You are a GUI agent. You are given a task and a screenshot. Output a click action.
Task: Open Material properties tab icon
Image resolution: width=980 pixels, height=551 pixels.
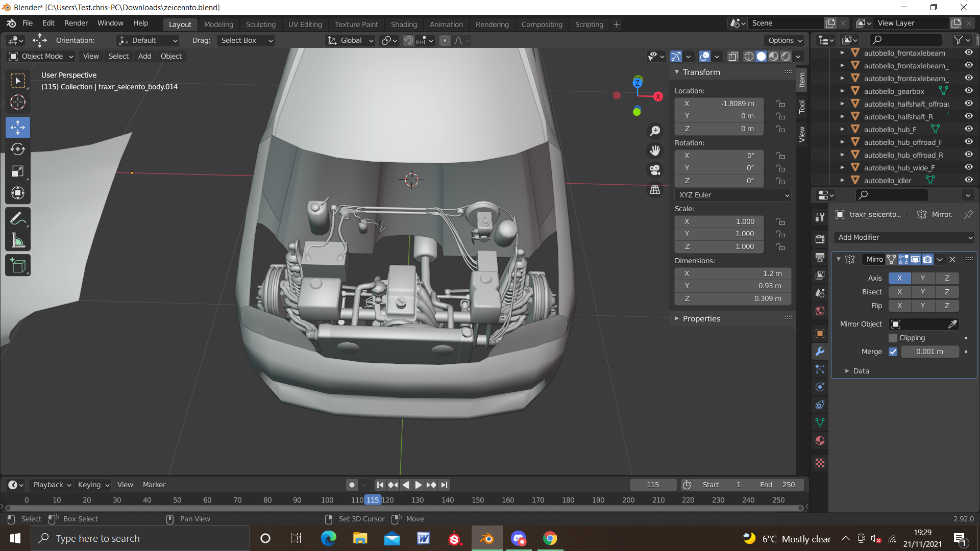820,441
